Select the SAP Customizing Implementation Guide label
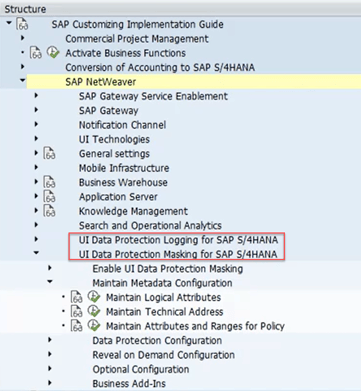Viewport: 361px width, 391px height. coord(137,25)
